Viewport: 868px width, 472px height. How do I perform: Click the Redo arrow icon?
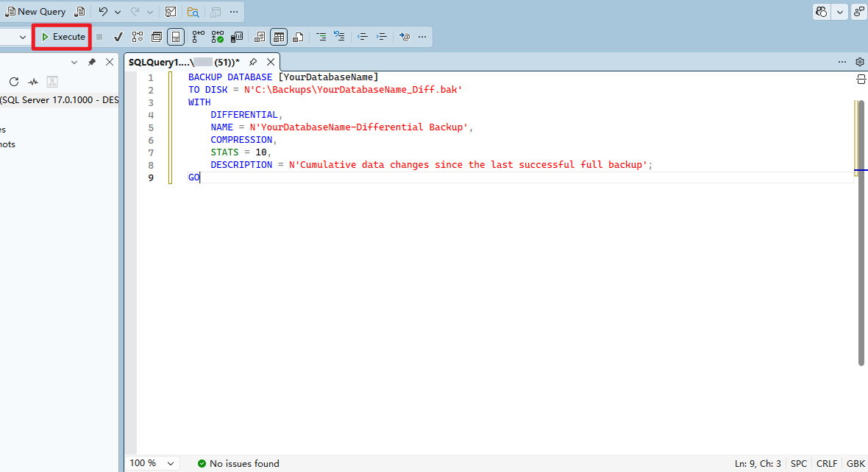click(x=135, y=12)
